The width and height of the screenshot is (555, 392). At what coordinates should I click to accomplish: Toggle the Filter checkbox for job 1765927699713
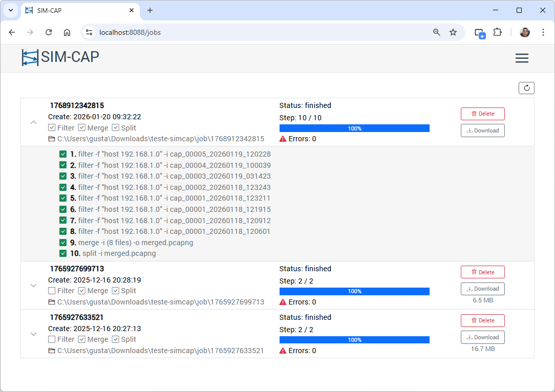(x=52, y=291)
